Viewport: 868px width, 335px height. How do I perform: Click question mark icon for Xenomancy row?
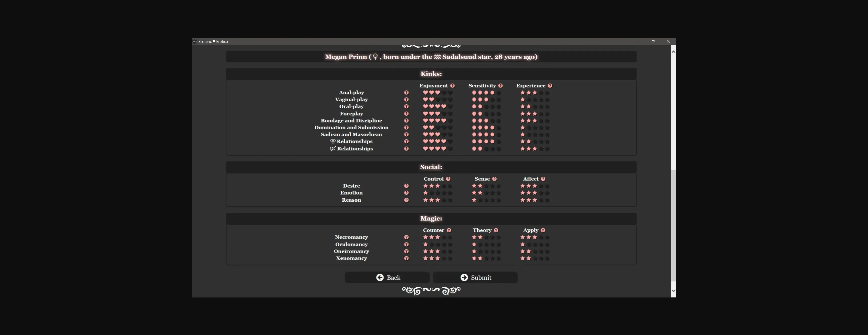point(406,258)
